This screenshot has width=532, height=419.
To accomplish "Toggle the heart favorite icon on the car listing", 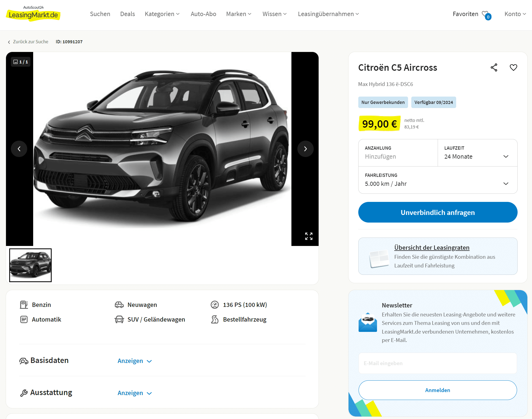I will (x=513, y=67).
